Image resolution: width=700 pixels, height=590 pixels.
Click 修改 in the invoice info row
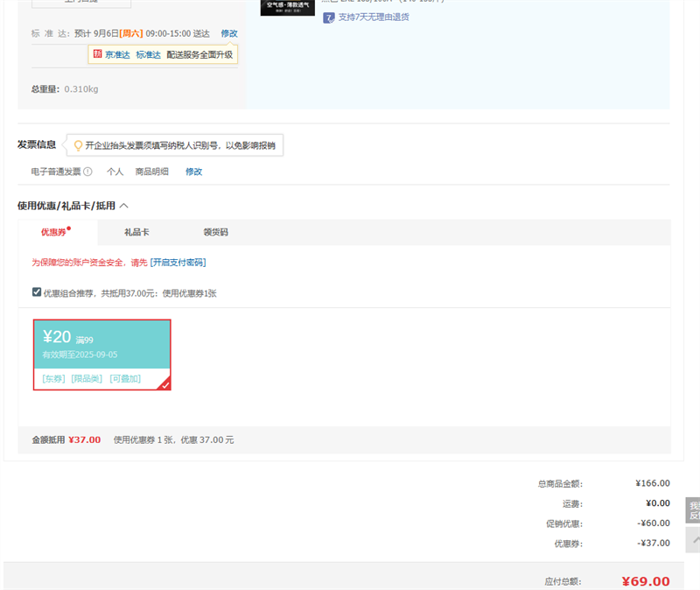tap(193, 172)
